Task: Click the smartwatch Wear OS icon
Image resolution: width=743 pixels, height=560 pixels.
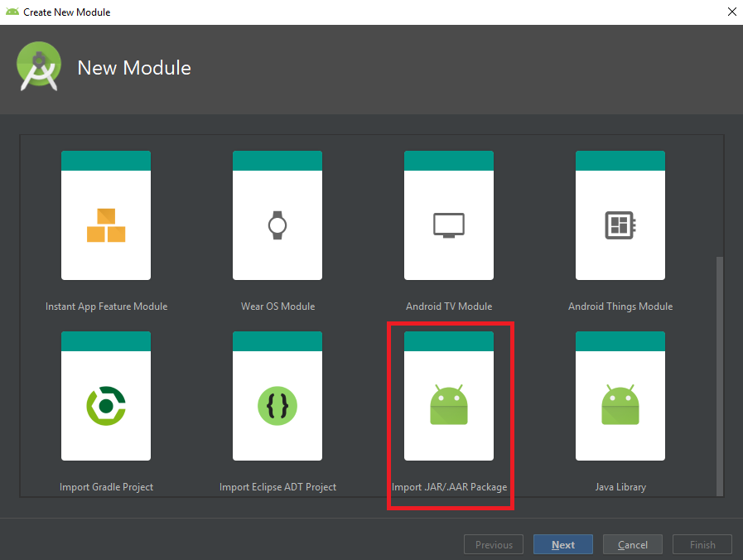Action: click(277, 225)
